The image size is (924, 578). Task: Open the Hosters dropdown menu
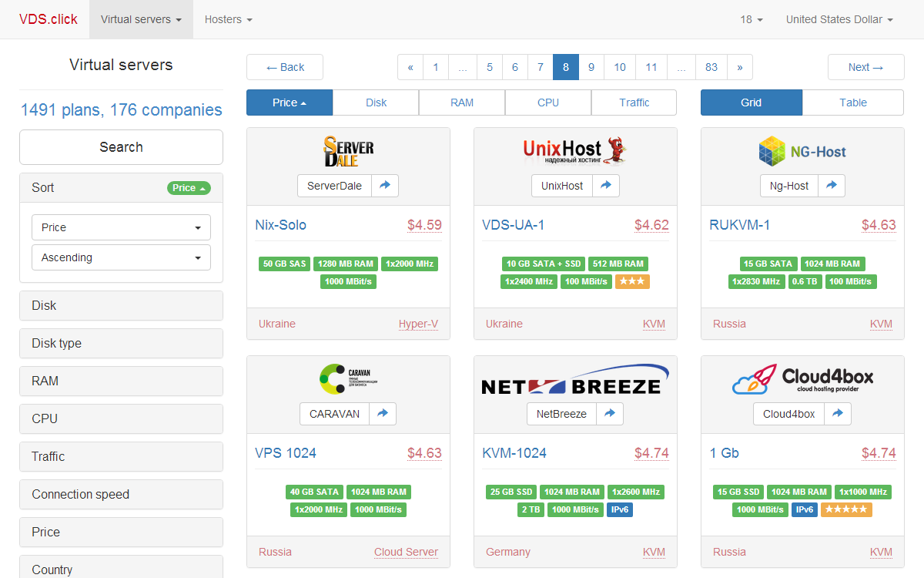228,19
